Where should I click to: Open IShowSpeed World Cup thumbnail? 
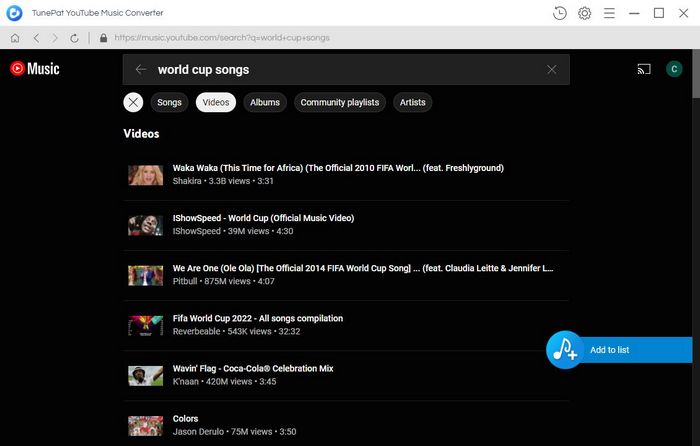(x=146, y=225)
